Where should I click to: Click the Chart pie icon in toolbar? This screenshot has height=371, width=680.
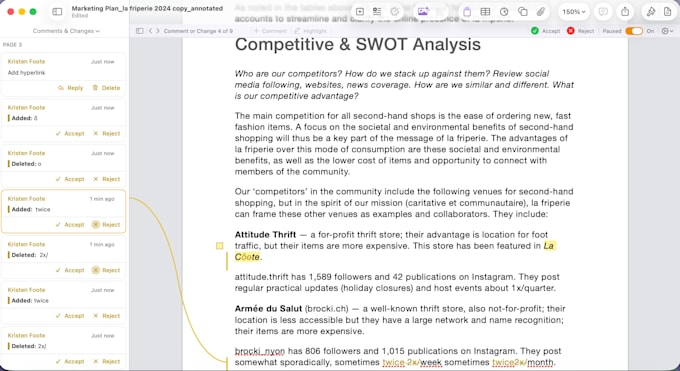point(504,12)
